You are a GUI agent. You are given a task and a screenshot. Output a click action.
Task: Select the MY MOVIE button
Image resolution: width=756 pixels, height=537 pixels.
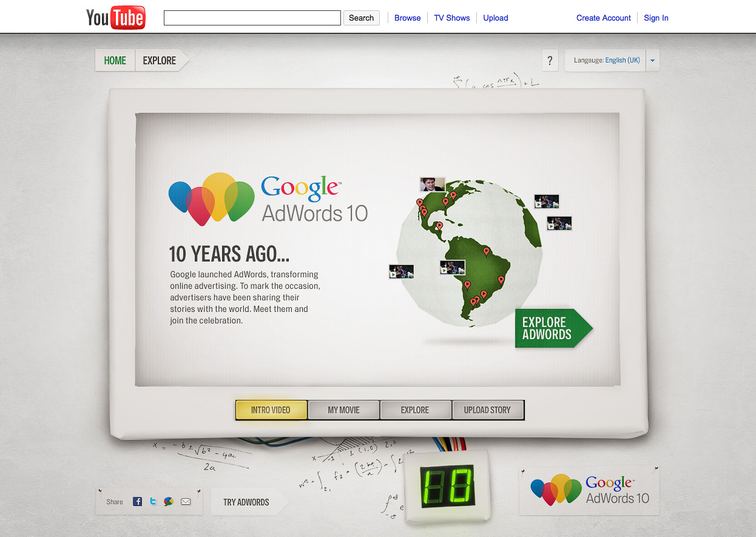(344, 410)
